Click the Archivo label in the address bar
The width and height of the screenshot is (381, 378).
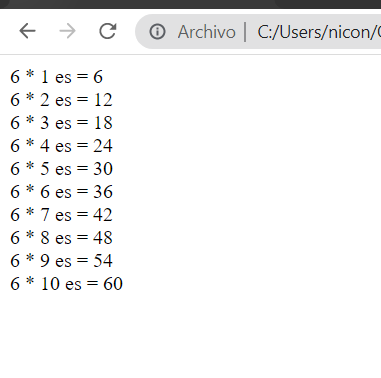pos(206,32)
